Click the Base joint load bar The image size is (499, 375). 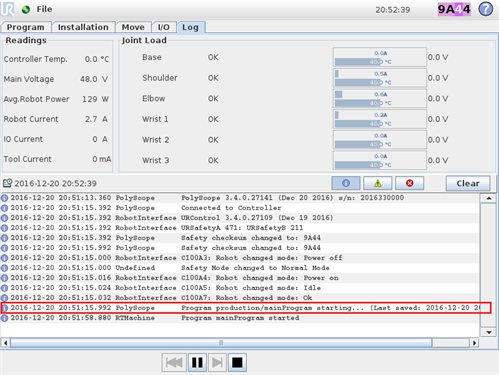[x=380, y=57]
